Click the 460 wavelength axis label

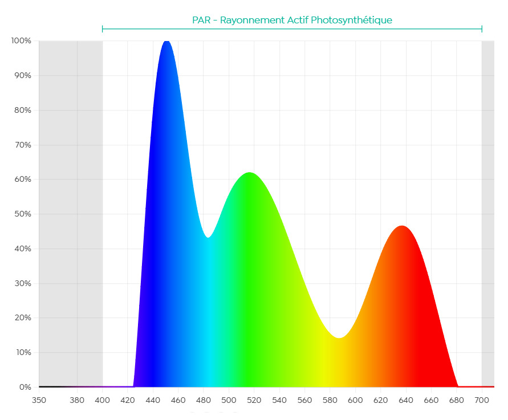pyautogui.click(x=178, y=400)
